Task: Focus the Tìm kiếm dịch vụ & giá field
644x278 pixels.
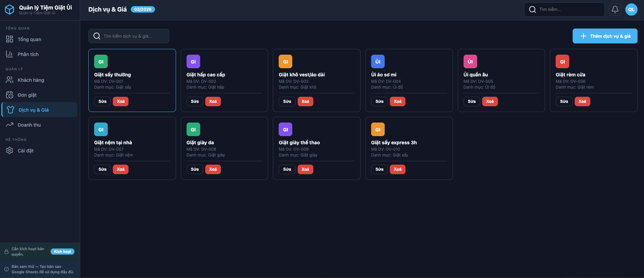Action: [133, 36]
